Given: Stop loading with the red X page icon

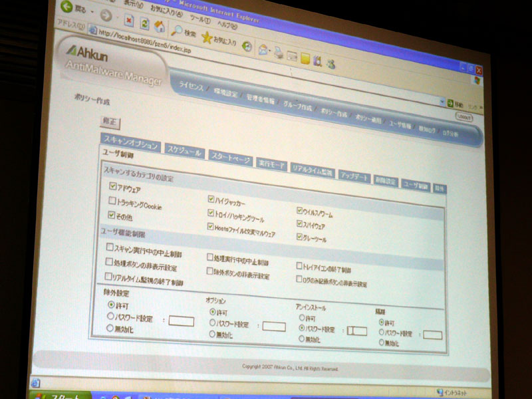Looking at the screenshot, I should [128, 21].
